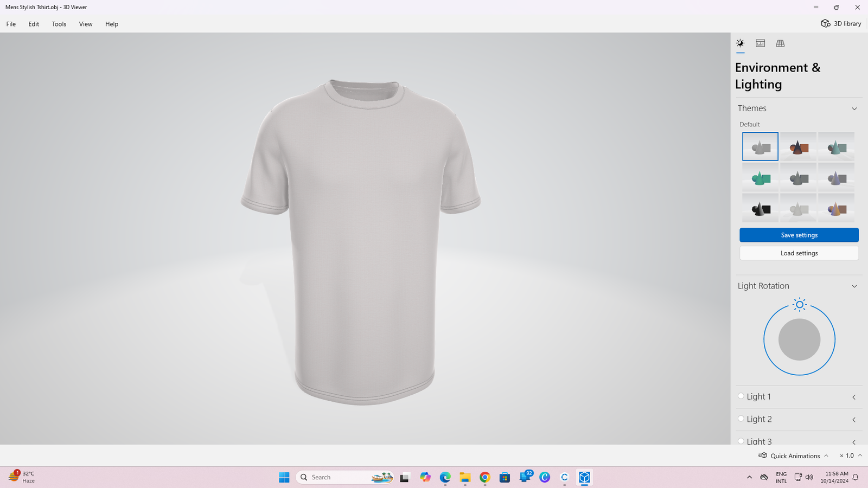Collapse the Light Rotation section
Image resolution: width=868 pixels, height=488 pixels.
pos(854,286)
